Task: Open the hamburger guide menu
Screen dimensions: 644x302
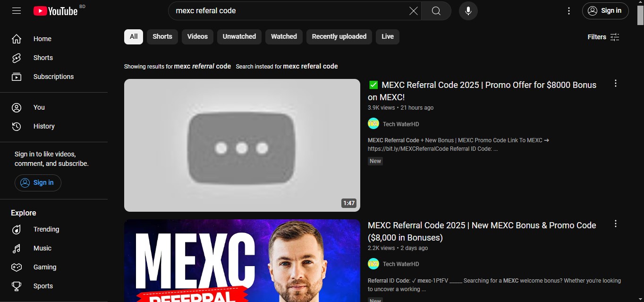Action: click(x=17, y=10)
